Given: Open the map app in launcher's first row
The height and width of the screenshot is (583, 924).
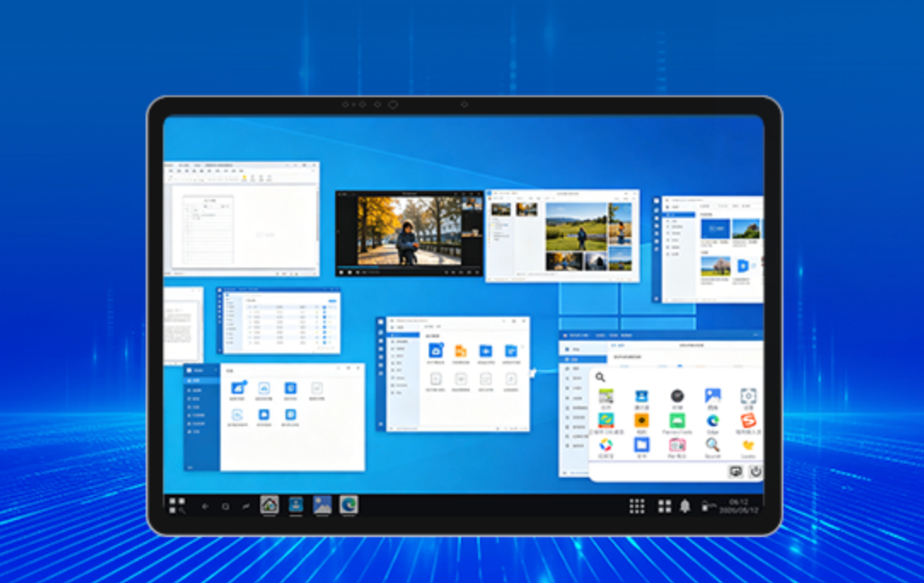Looking at the screenshot, I should point(606,396).
